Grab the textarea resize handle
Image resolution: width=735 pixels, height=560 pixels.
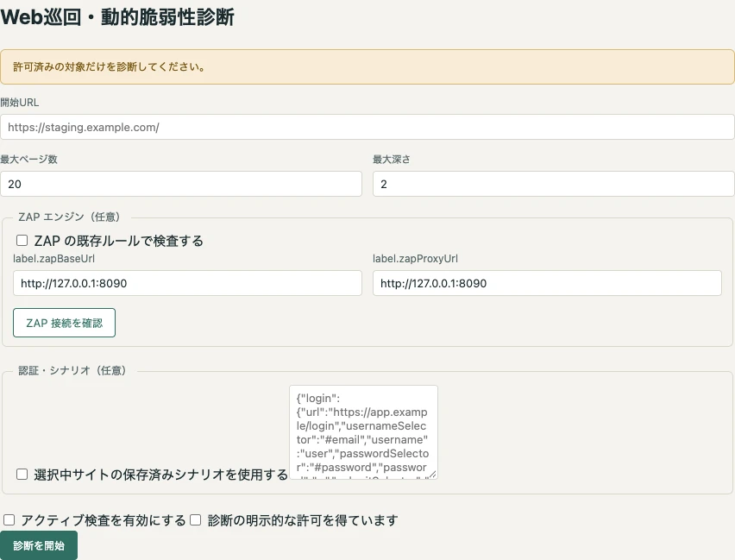pos(433,475)
